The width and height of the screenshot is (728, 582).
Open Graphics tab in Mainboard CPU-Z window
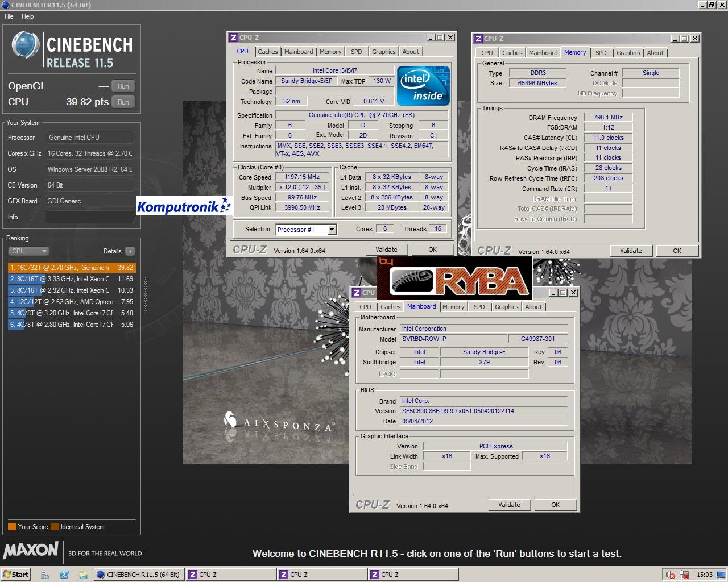tap(507, 307)
